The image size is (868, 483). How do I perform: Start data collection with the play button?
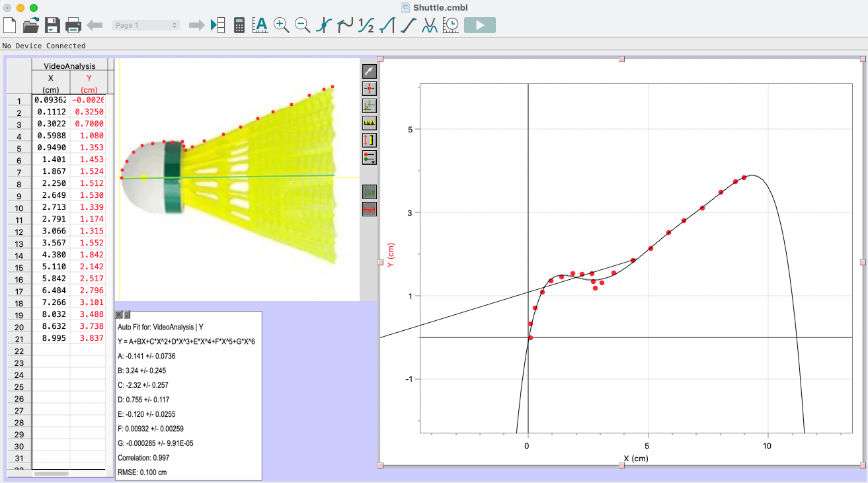tap(480, 25)
